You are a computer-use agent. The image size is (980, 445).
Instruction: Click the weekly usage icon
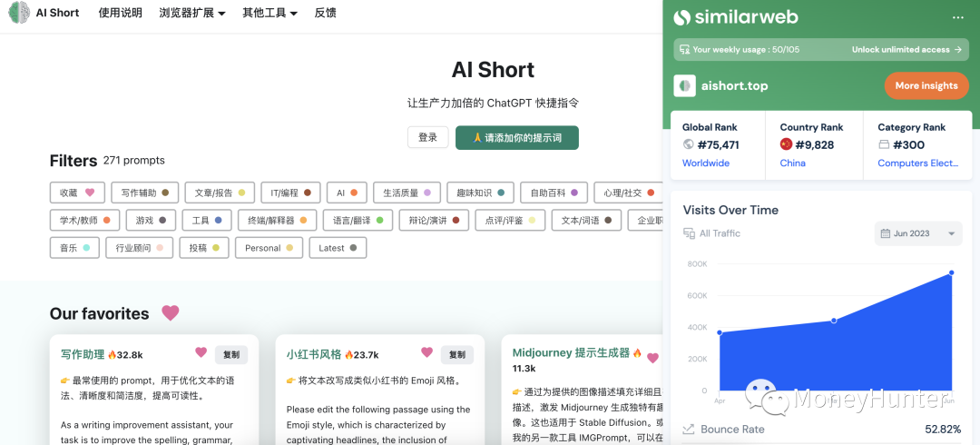[x=684, y=49]
